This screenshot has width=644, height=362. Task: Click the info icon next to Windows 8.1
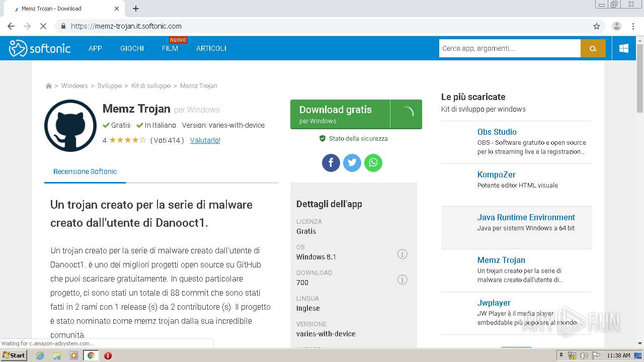(x=402, y=254)
